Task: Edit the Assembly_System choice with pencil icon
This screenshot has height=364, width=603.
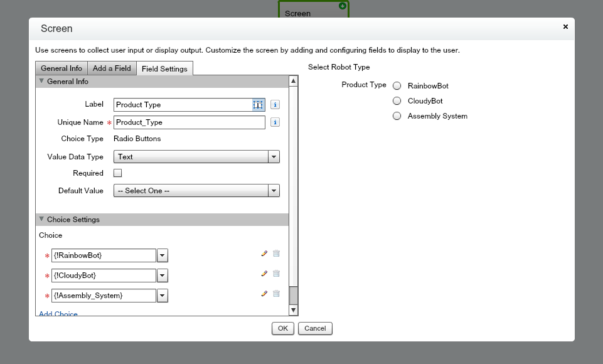Action: click(x=264, y=294)
